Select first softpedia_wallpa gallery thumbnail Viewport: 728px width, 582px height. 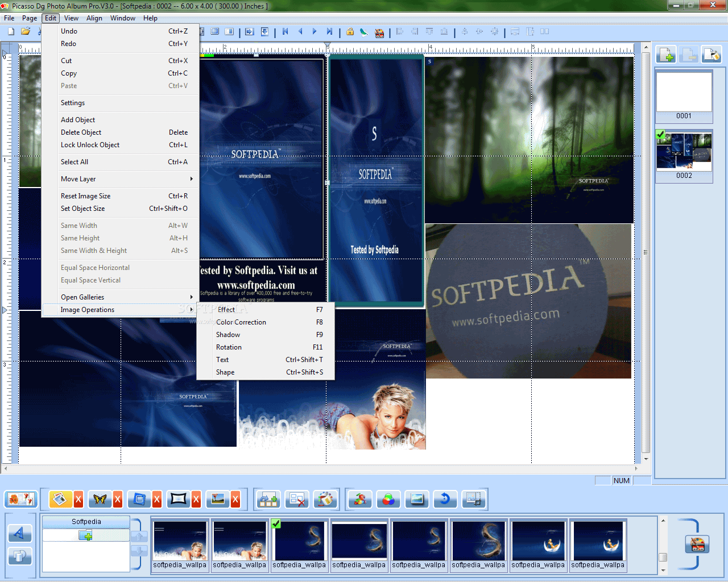(180, 544)
